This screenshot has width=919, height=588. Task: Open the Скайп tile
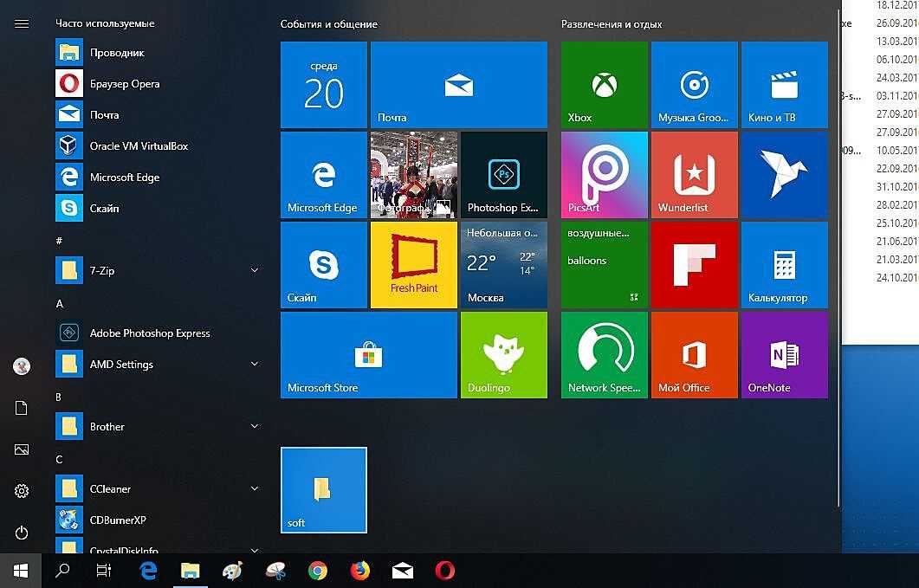[x=324, y=265]
